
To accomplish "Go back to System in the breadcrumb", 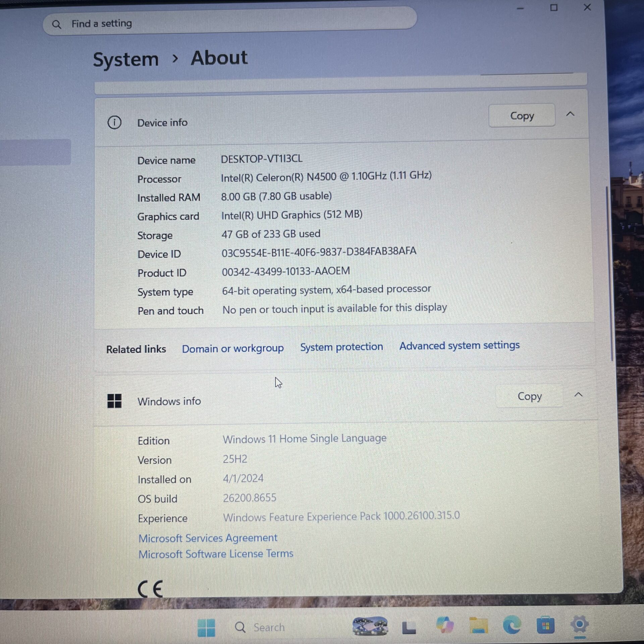I will click(x=126, y=60).
